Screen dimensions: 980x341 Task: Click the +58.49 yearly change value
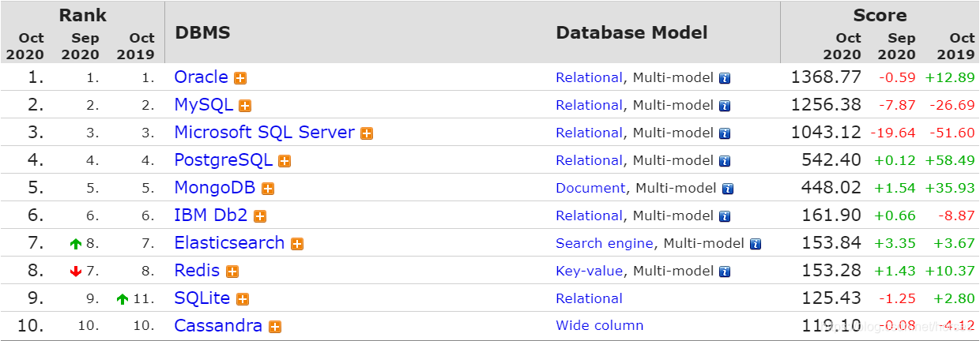coord(951,160)
